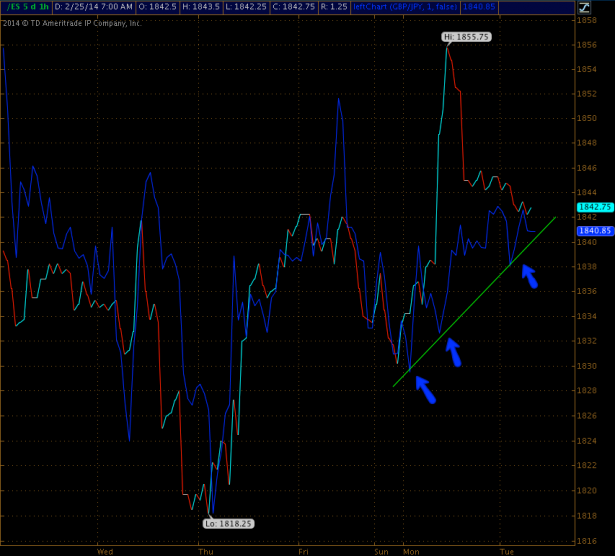Click the Mon label on time axis
The width and height of the screenshot is (615, 556).
pyautogui.click(x=411, y=552)
